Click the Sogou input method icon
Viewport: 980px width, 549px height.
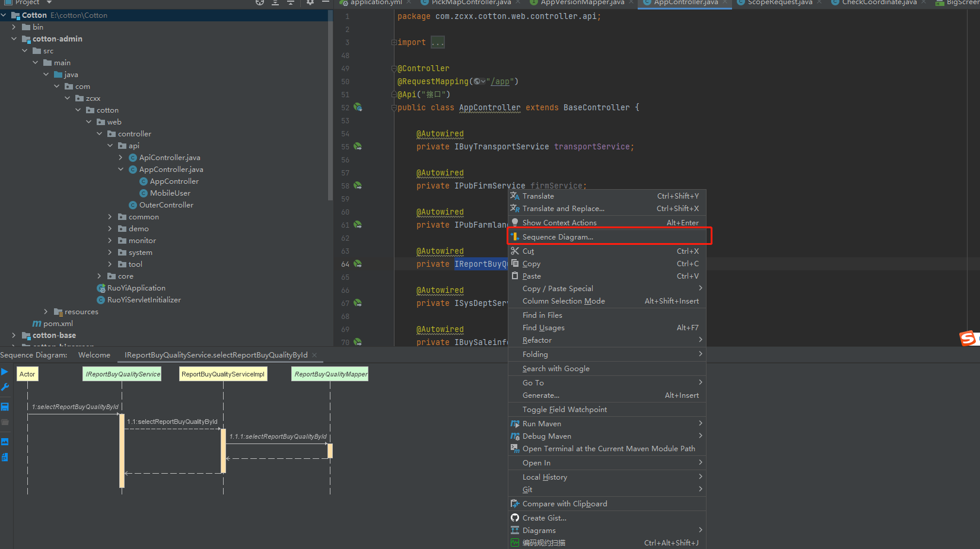click(x=968, y=338)
